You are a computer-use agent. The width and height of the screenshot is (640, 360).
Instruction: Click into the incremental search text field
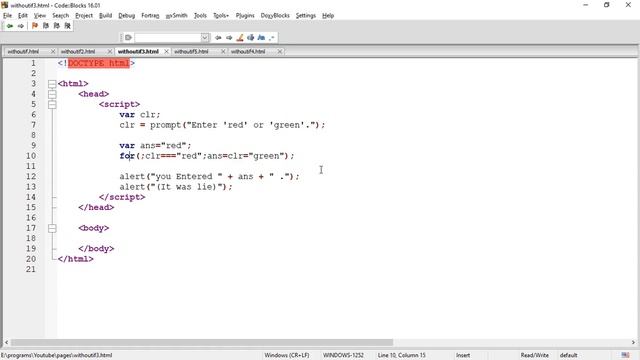(168, 38)
